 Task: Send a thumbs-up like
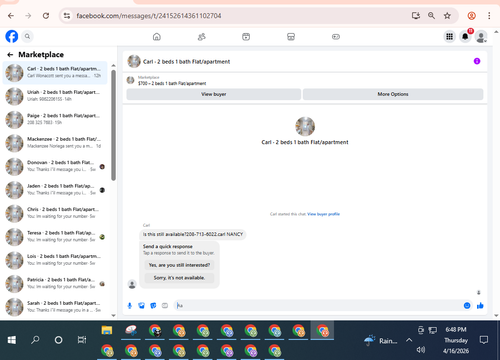tap(480, 305)
